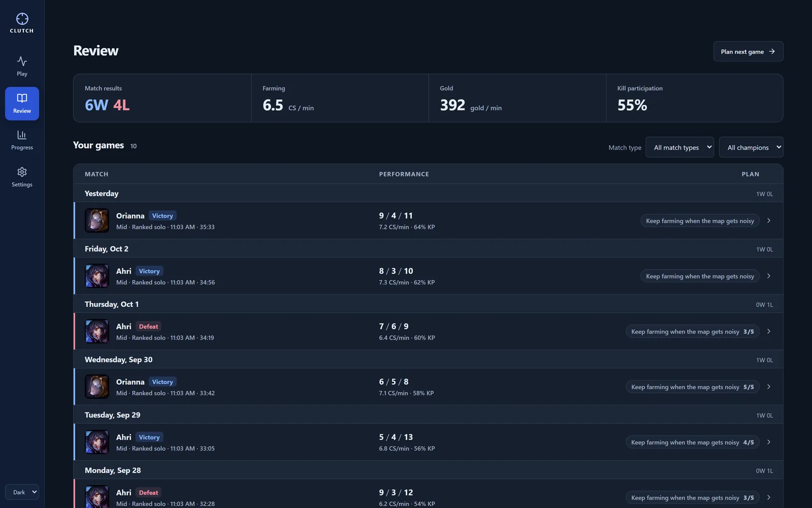Click Defeat badge on Monday Sep 28 game

click(x=149, y=492)
